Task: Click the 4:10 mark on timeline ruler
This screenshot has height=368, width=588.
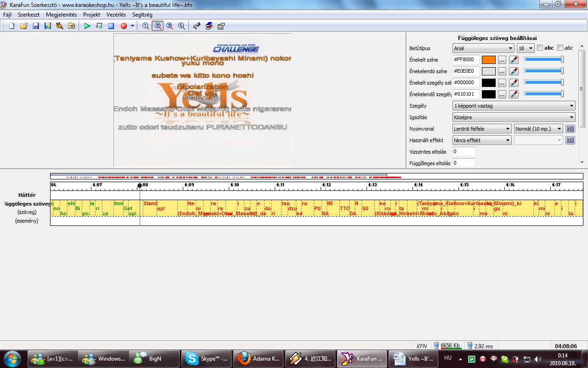Action: click(x=235, y=185)
